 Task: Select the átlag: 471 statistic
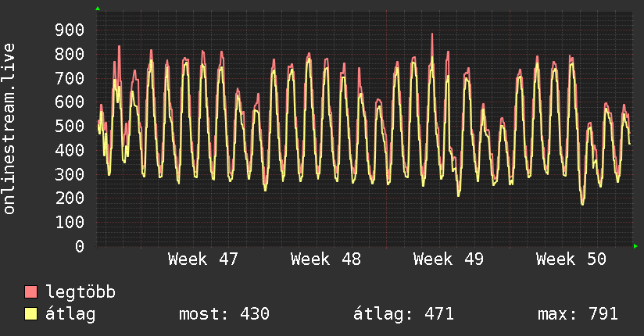(x=403, y=314)
